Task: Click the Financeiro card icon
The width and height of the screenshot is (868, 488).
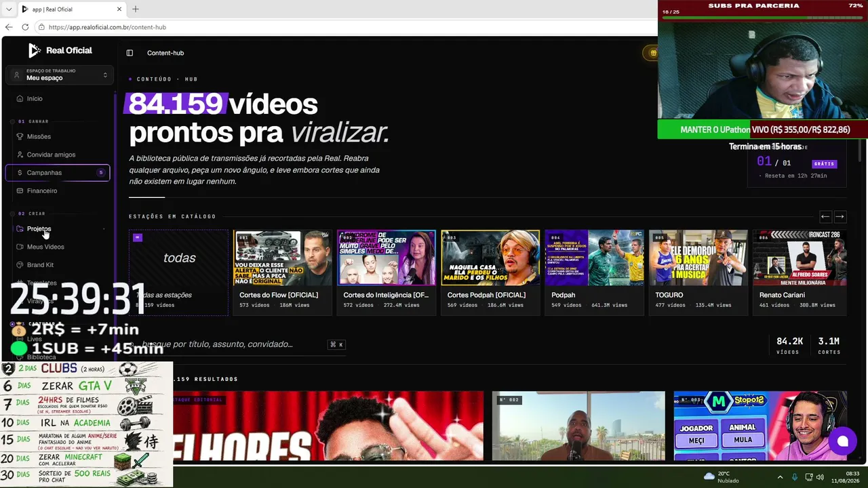Action: click(20, 191)
